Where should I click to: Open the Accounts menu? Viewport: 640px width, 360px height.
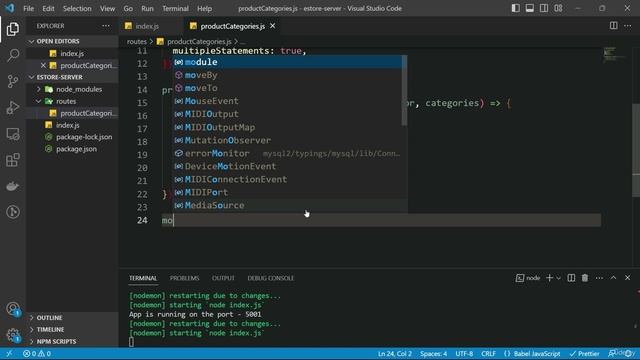click(13, 309)
